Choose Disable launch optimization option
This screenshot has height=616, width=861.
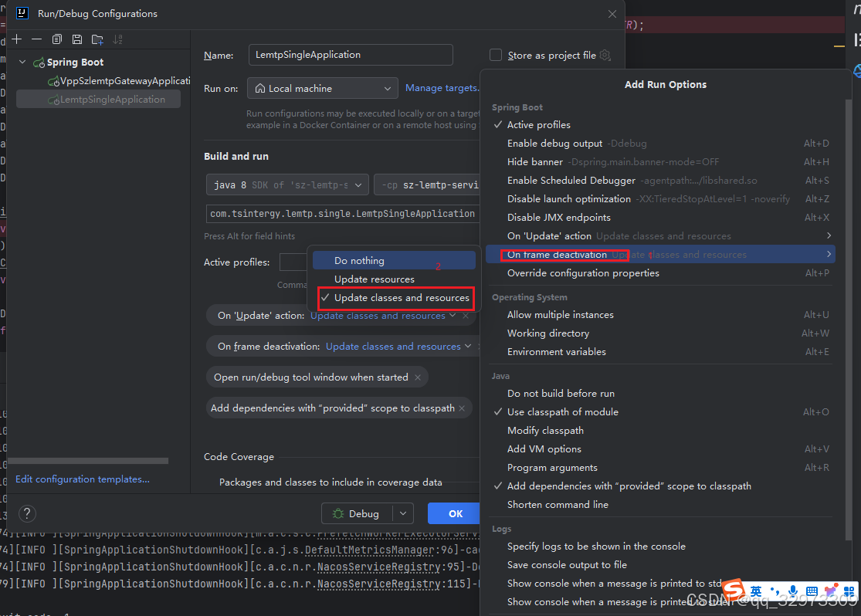[x=660, y=198]
